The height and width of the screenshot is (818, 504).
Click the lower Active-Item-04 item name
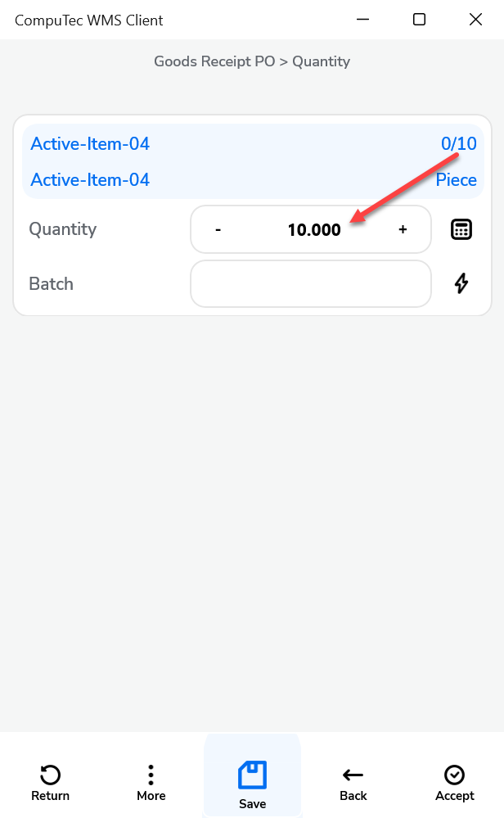[x=90, y=180]
